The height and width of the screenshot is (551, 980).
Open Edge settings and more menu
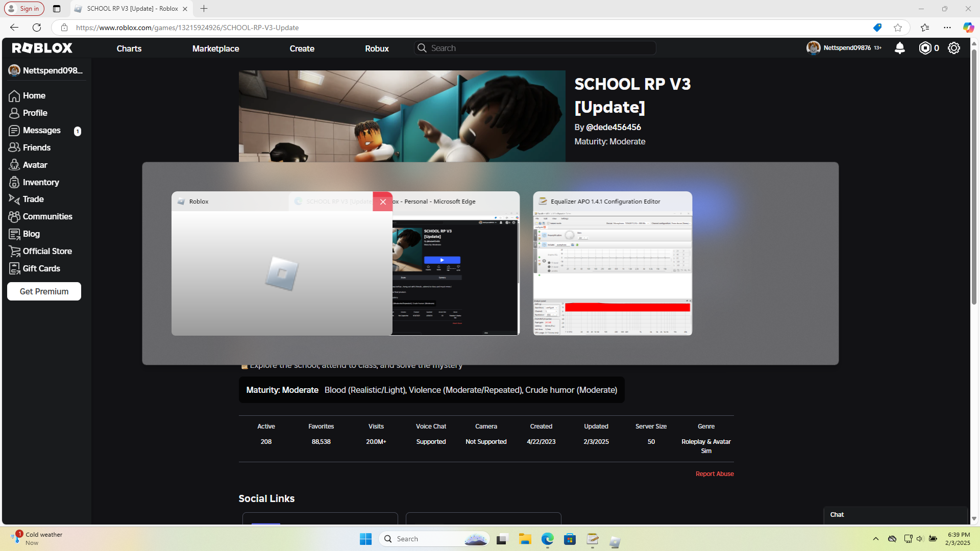947,28
